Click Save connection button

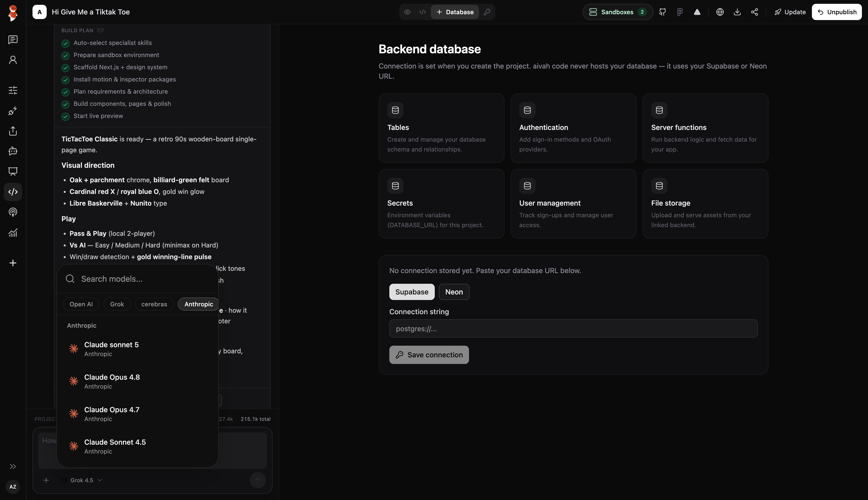point(429,355)
